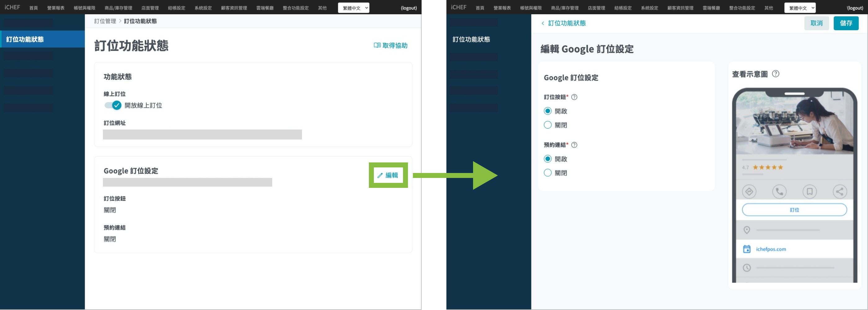Click the question mark beside 查看示意圖
868x310 pixels.
click(x=775, y=74)
